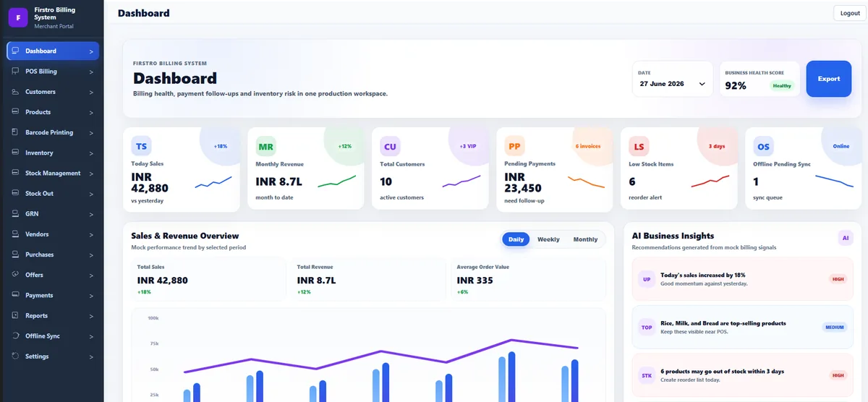Open Stock Management in sidebar

point(53,173)
